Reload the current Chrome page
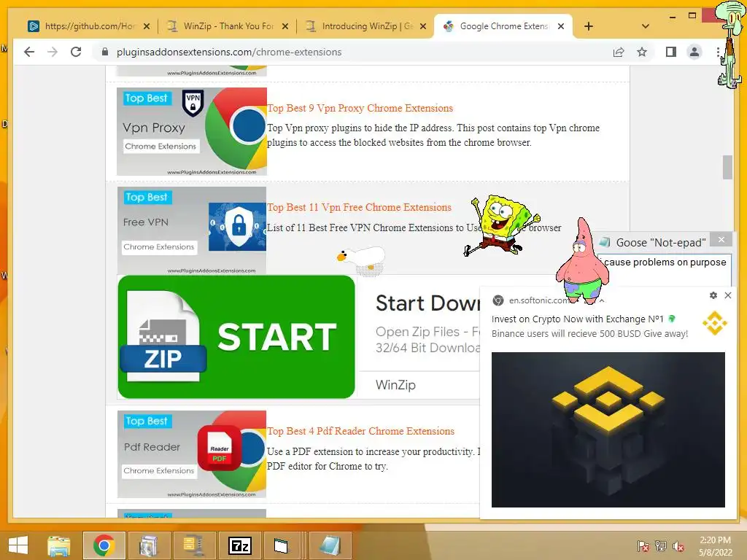747x560 pixels. (x=76, y=52)
